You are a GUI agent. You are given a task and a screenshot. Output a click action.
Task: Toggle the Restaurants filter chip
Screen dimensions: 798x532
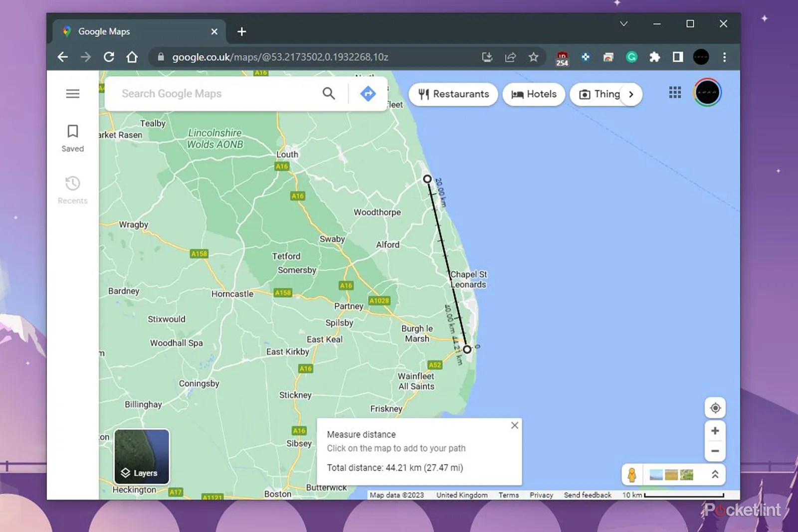(x=452, y=94)
